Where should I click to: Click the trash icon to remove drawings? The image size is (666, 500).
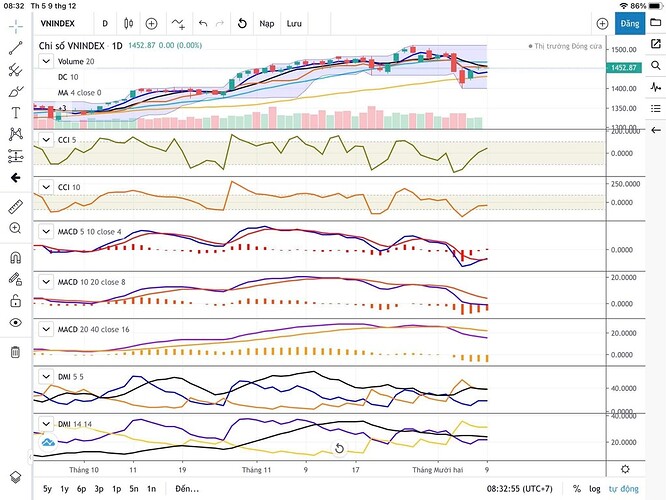15,352
